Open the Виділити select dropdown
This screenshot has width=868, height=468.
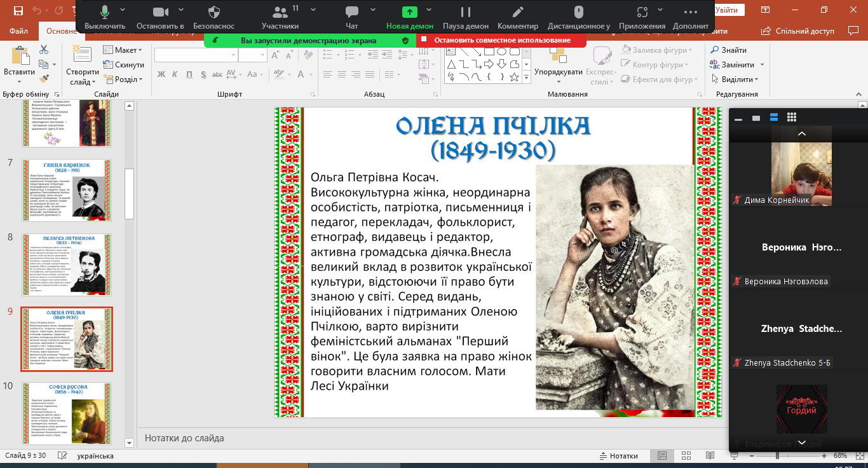[x=739, y=79]
